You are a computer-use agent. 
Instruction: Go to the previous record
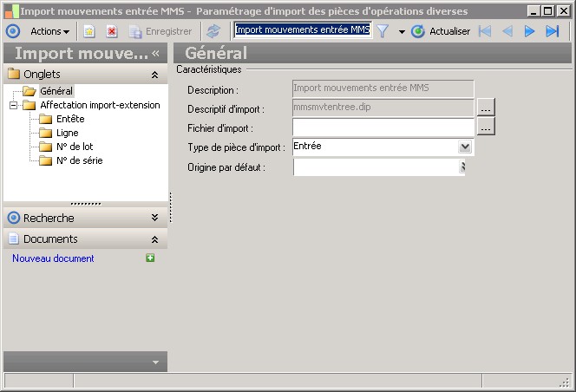pos(507,31)
